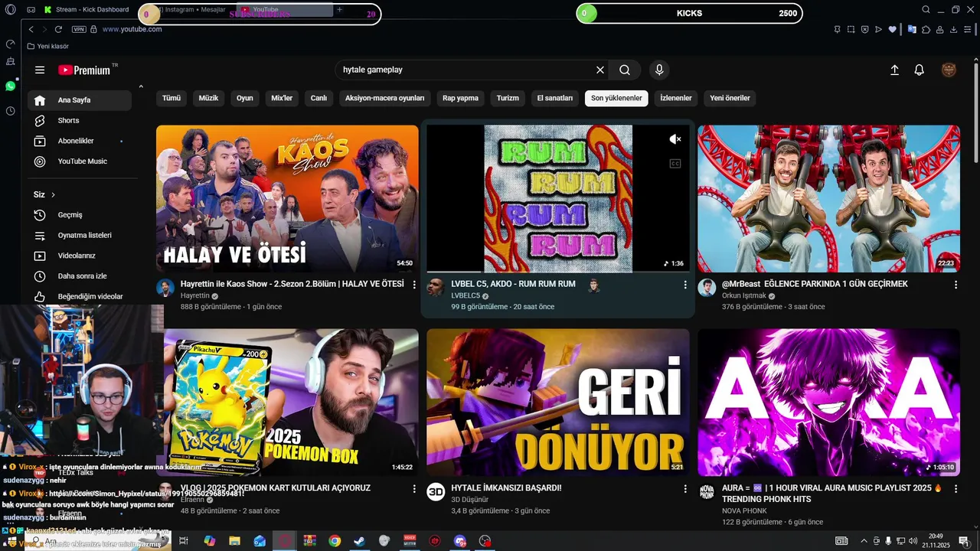
Task: Open Geçmiş history in the sidebar
Action: (80, 215)
